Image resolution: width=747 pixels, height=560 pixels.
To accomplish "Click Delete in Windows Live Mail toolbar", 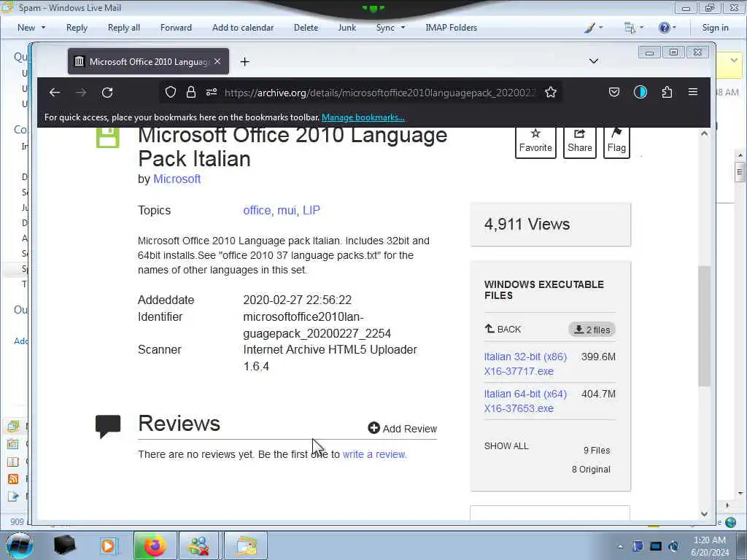I will click(x=306, y=28).
